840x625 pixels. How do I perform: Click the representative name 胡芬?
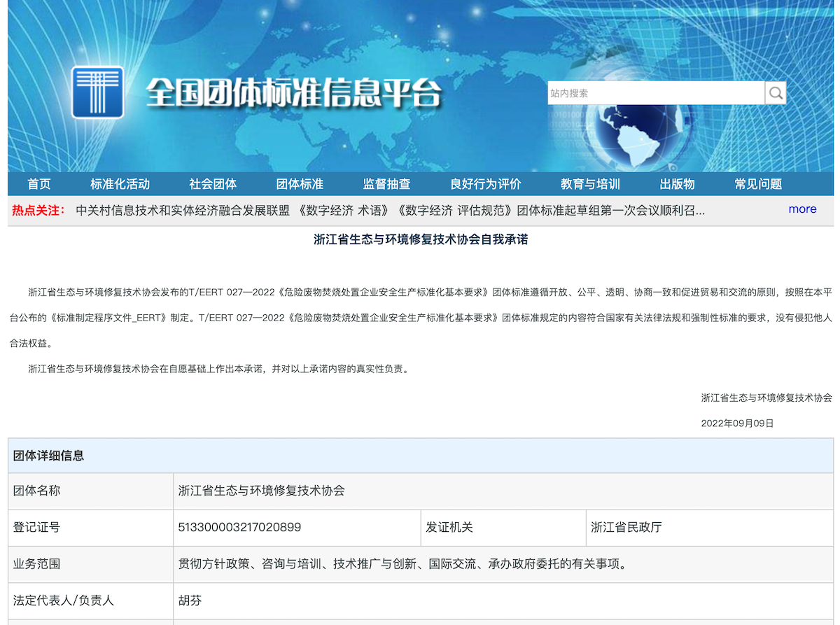click(x=190, y=601)
